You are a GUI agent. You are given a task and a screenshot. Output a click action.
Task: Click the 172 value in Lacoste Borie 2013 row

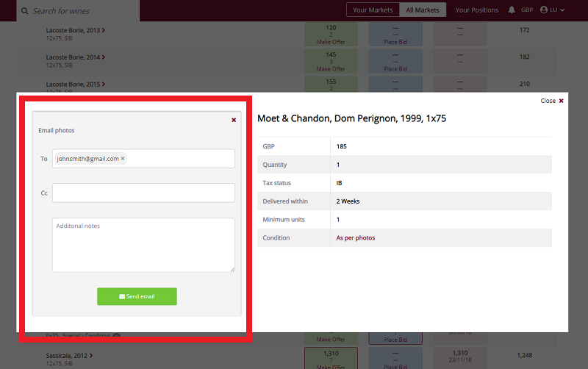pos(524,30)
